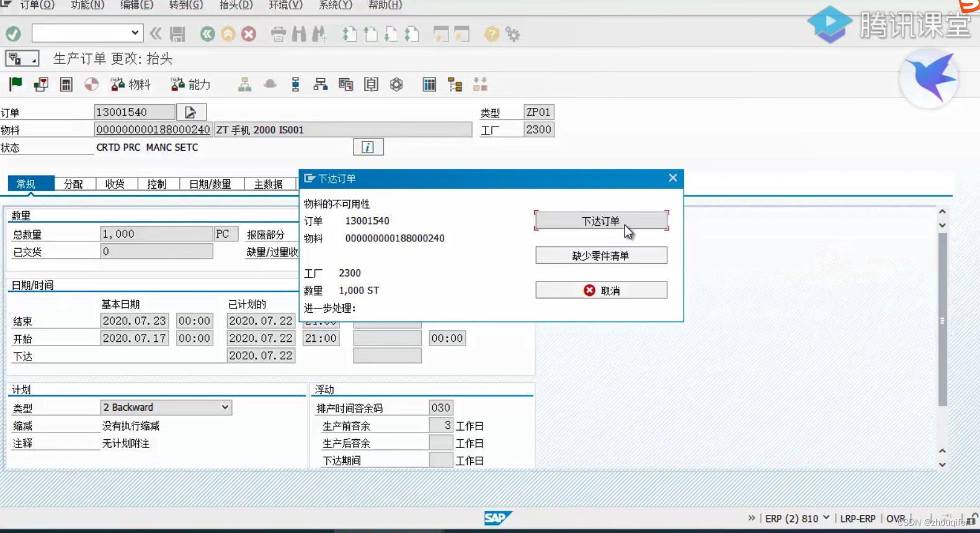Click the create shortcut icon

(x=462, y=34)
